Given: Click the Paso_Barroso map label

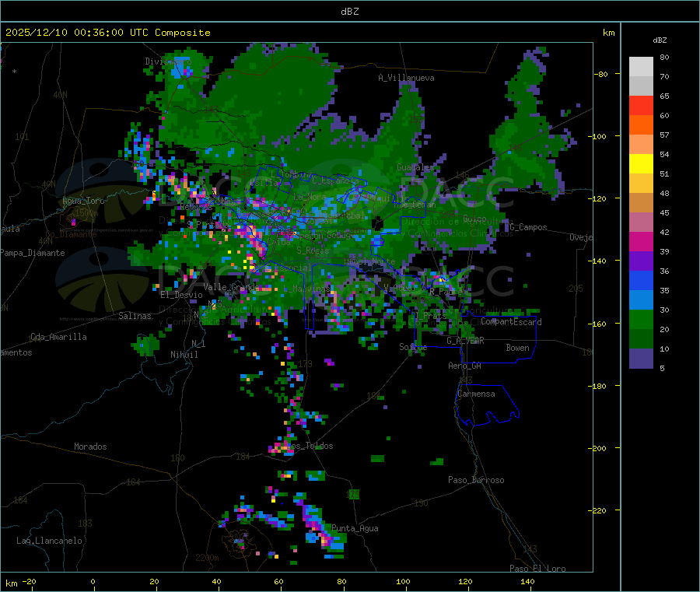Looking at the screenshot, I should 476,480.
